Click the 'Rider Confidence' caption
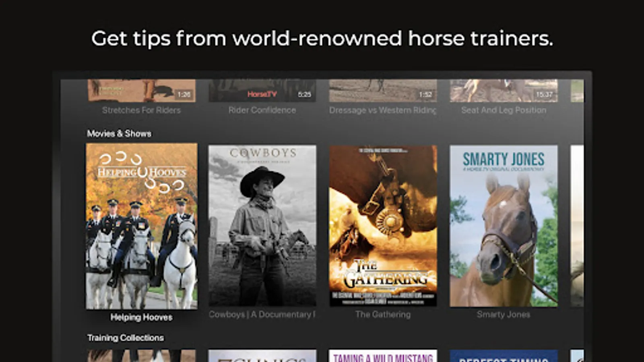Viewport: 644px width, 362px height. pyautogui.click(x=262, y=110)
